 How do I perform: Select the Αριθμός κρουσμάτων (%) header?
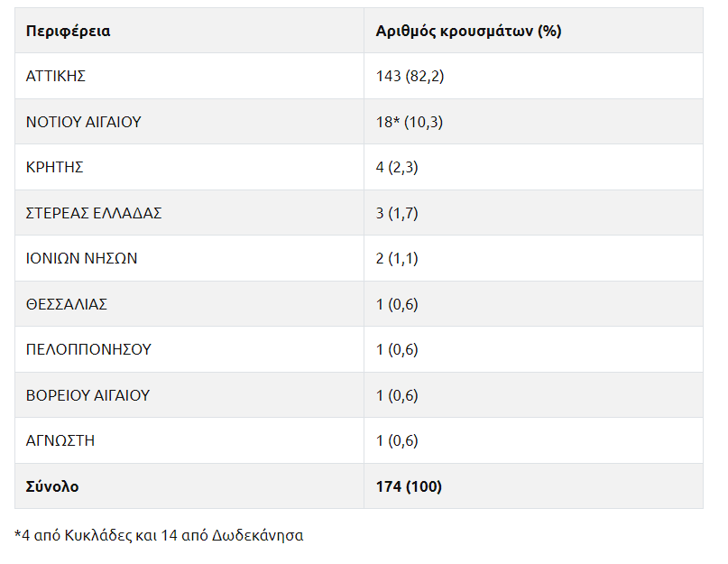click(x=468, y=31)
